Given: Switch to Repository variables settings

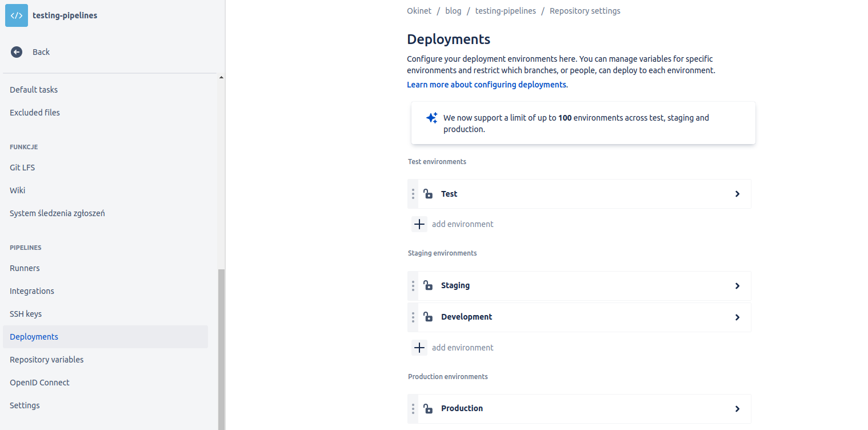Looking at the screenshot, I should click(x=46, y=359).
